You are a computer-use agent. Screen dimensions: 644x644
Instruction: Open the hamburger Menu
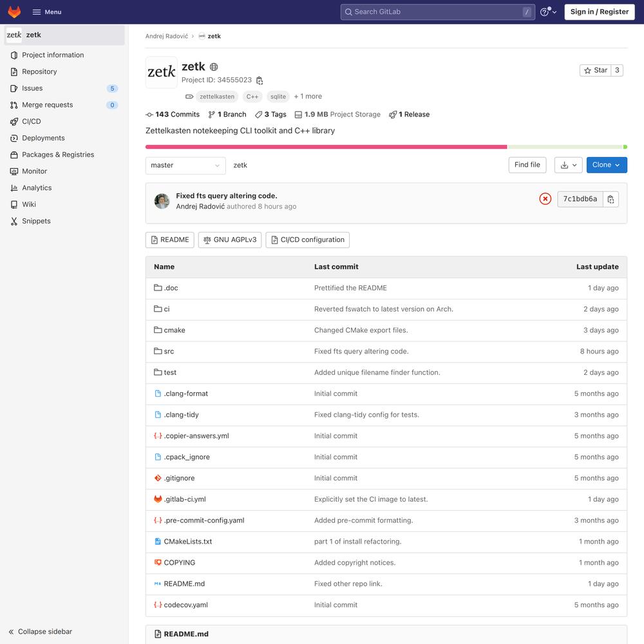(x=47, y=12)
